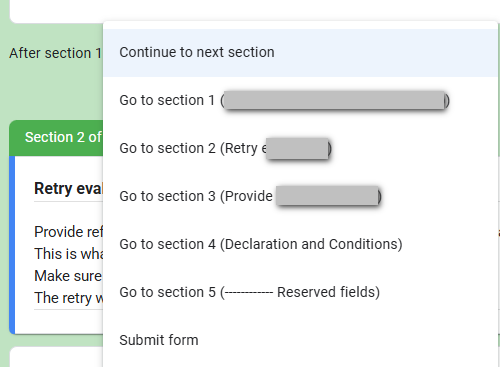
Task: Click the "Provide ref" description line
Action: tap(68, 232)
